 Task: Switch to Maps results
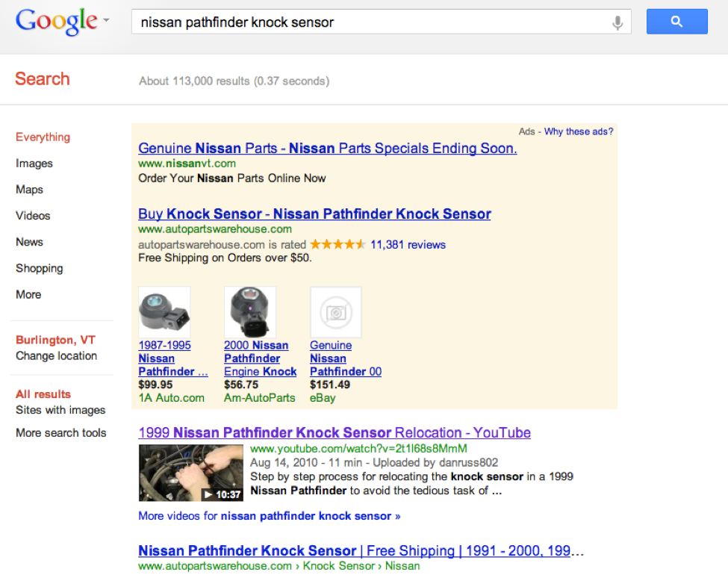(x=29, y=190)
